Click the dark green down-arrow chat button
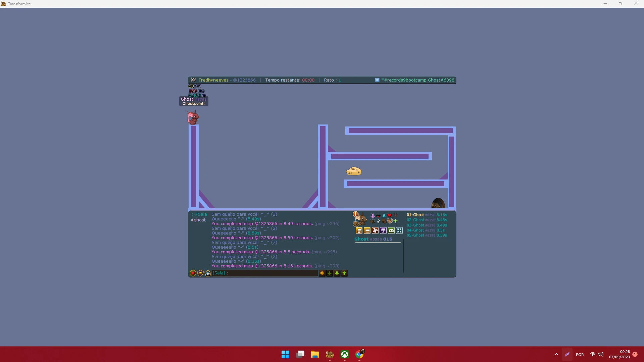644x362 pixels. [330, 273]
